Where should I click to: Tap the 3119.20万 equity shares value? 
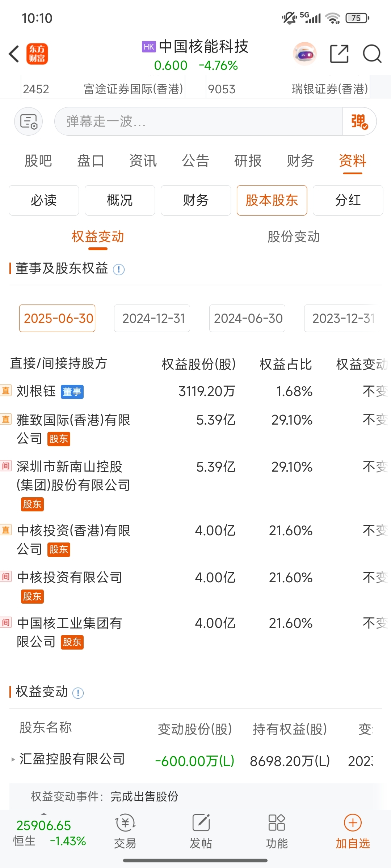[x=207, y=391]
